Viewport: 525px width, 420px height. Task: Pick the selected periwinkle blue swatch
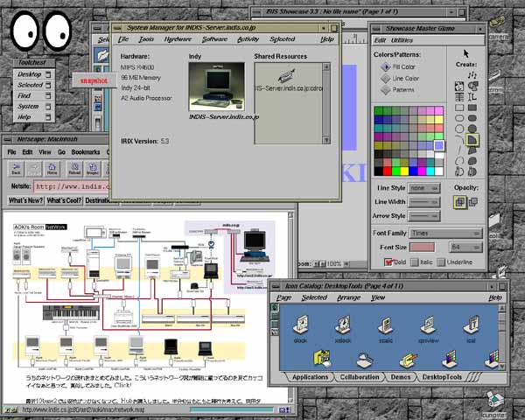point(439,145)
